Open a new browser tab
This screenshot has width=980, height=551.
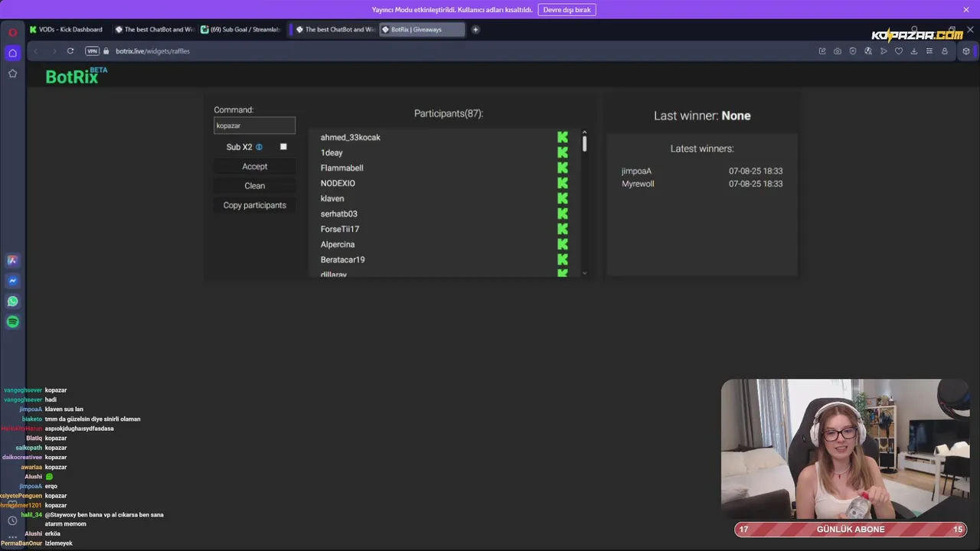pyautogui.click(x=475, y=30)
